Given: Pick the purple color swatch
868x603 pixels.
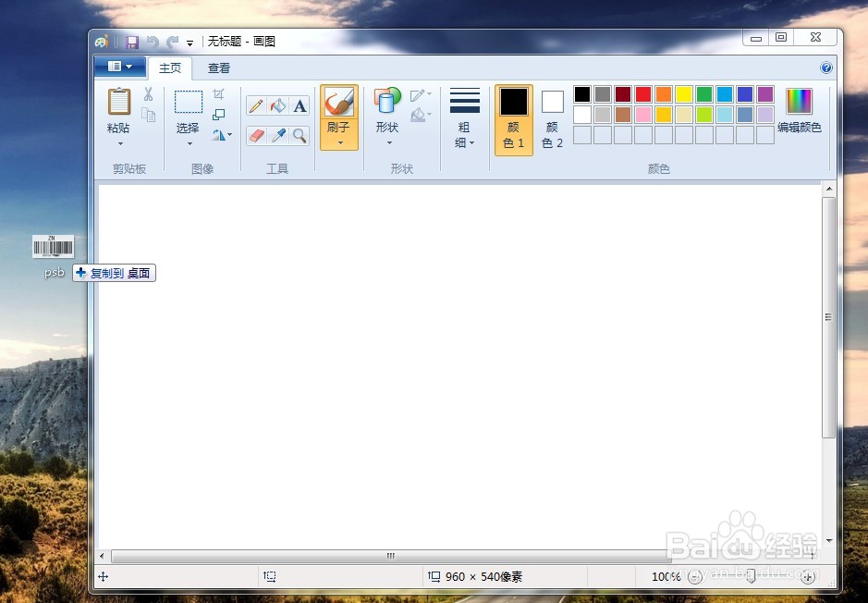Looking at the screenshot, I should (765, 94).
